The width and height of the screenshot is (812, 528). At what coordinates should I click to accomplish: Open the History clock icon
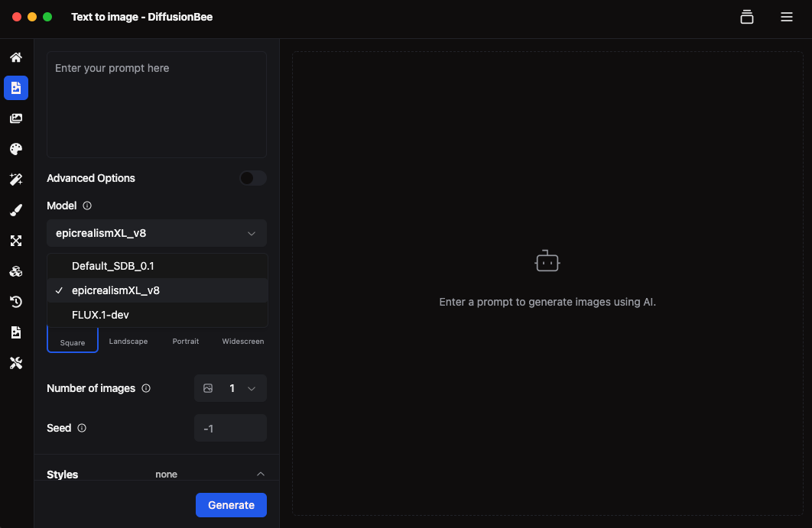tap(16, 302)
